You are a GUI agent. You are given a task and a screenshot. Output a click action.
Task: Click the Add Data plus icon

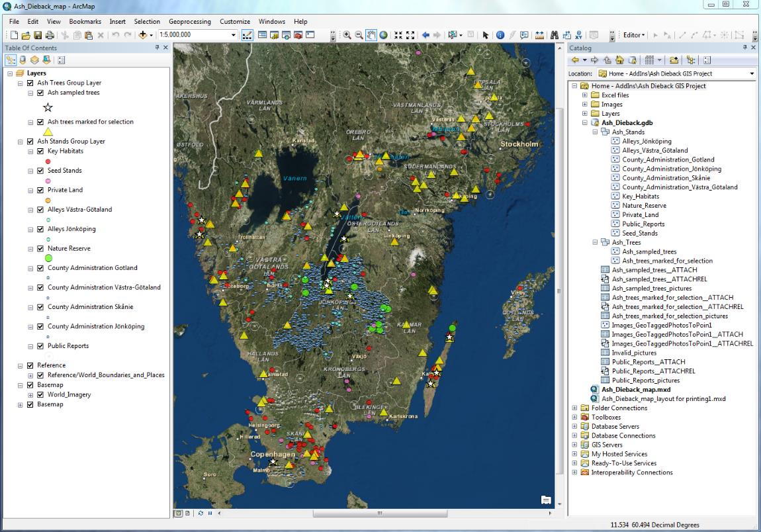(143, 35)
